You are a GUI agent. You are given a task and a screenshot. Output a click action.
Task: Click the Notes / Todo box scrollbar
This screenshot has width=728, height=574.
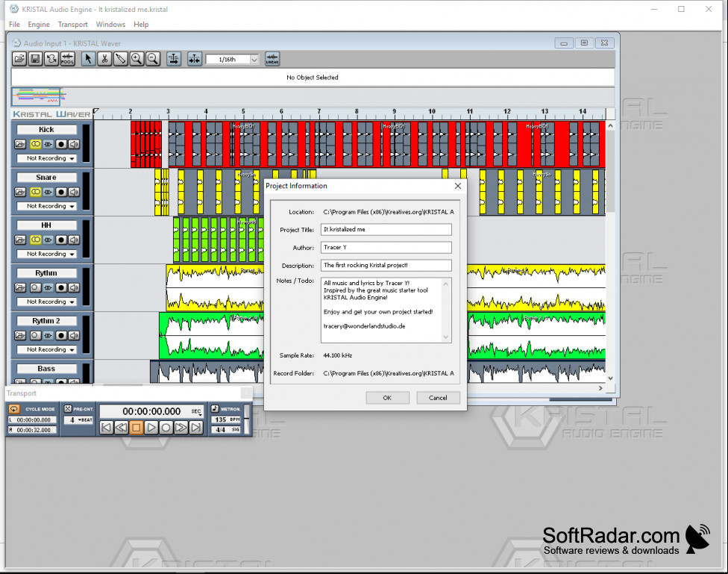tap(446, 311)
